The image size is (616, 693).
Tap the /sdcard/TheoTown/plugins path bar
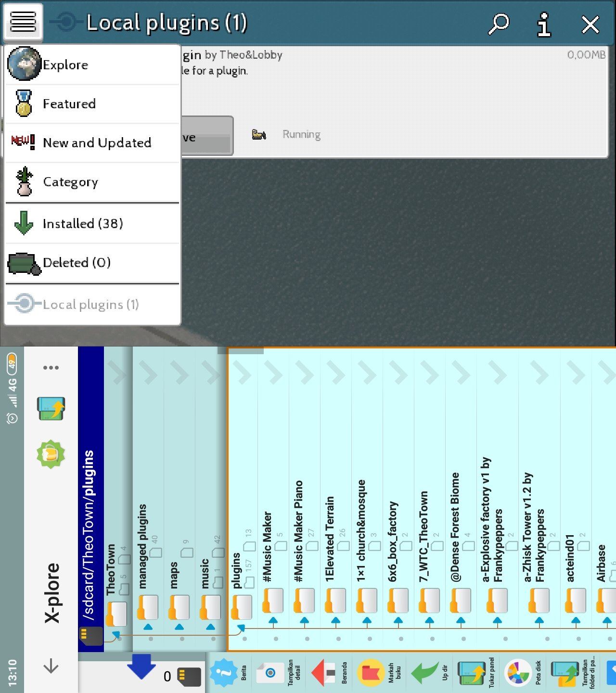pyautogui.click(x=90, y=499)
